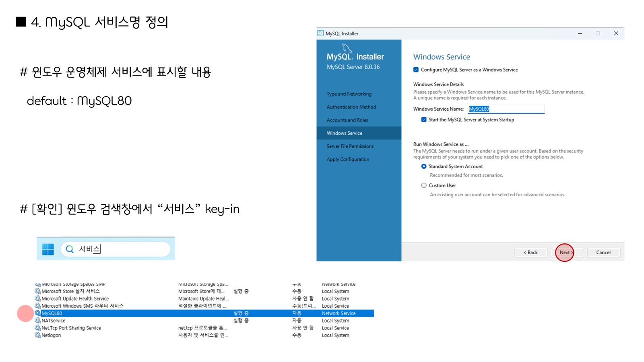Click the gear icon beside Netlogon

click(x=37, y=335)
